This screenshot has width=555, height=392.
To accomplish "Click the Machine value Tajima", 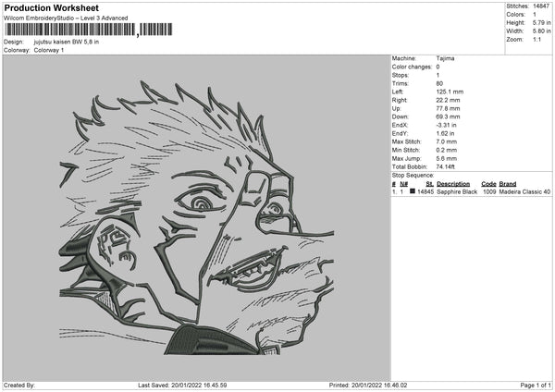I will [x=445, y=58].
